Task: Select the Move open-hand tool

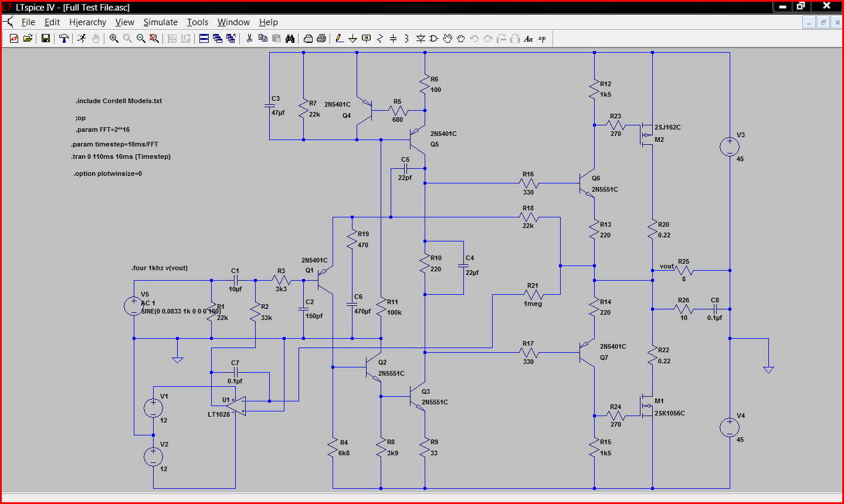Action: [x=448, y=39]
